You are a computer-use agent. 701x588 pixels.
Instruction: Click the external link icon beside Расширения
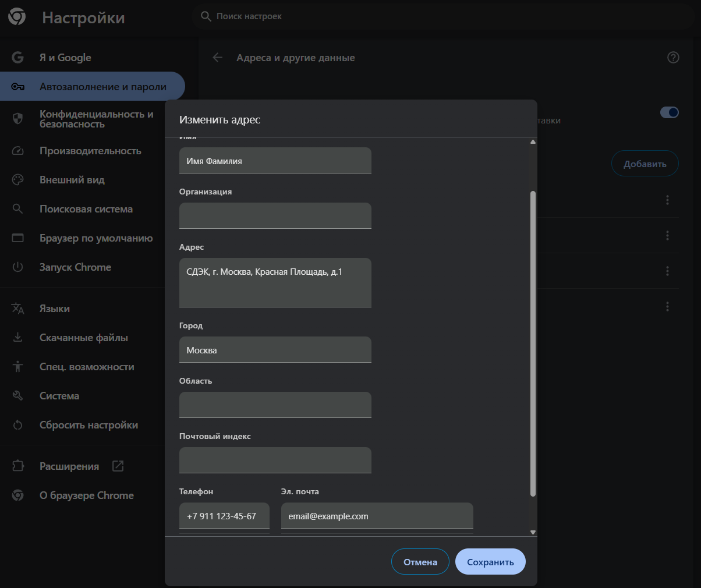(118, 466)
